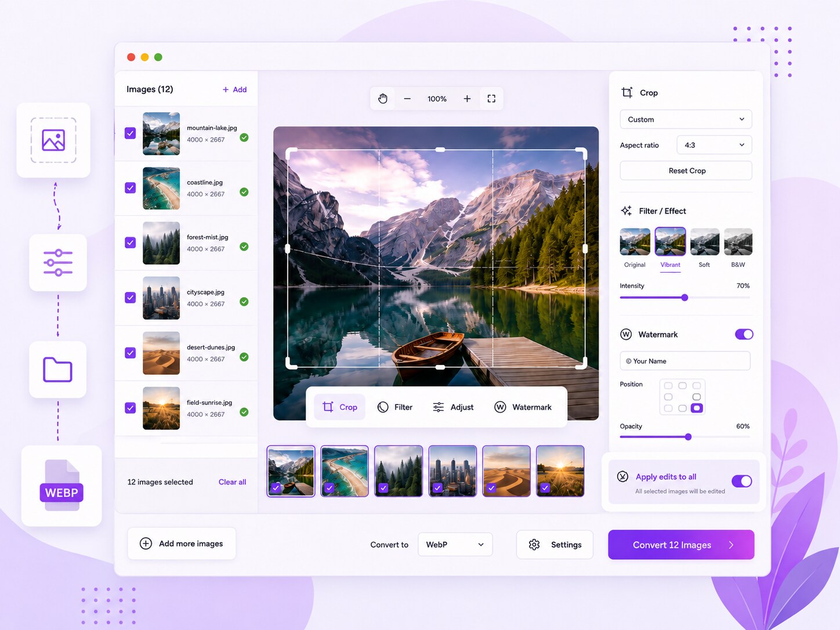Disable the Apply edits to all switch
The width and height of the screenshot is (840, 630).
pos(741,481)
